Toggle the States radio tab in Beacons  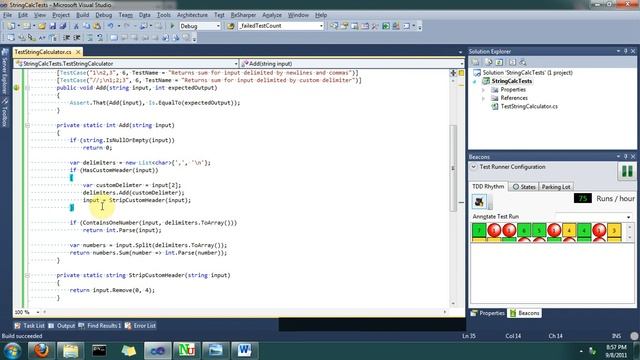point(524,187)
